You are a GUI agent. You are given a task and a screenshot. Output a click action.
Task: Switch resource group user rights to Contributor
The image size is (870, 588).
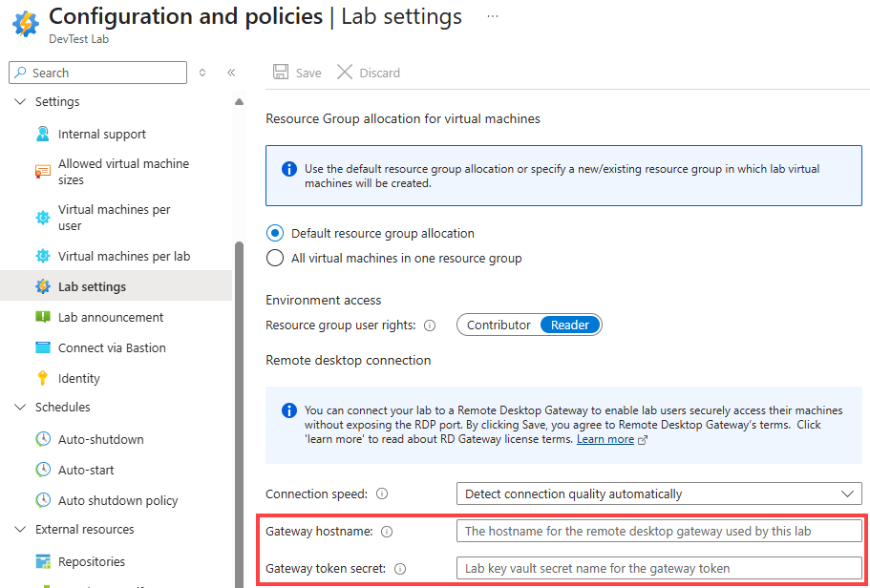click(x=499, y=325)
